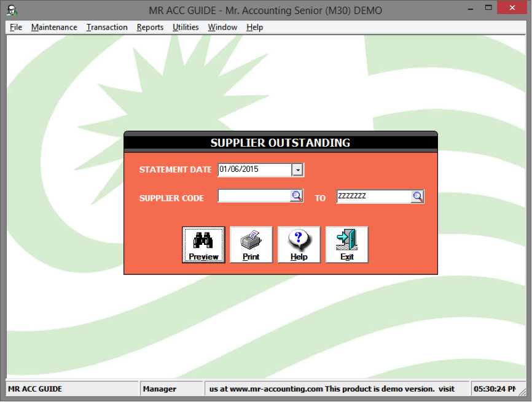Click the Supplier Code TO field ZZZZZZZ
The image size is (532, 402).
tap(374, 196)
